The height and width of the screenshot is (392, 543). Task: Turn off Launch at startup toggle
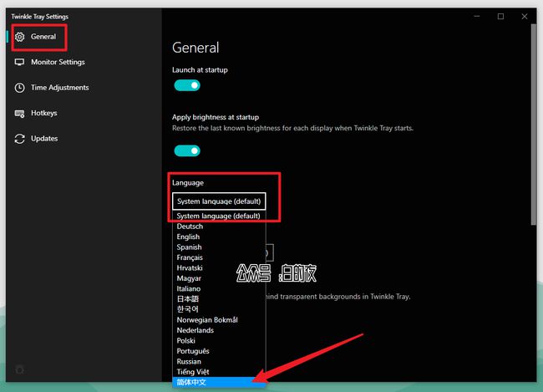tap(187, 85)
